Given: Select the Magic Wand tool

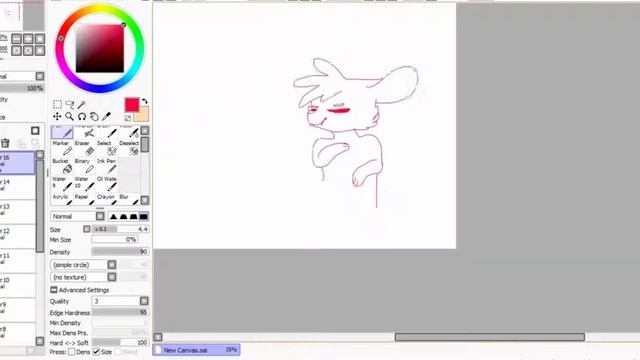Looking at the screenshot, I should pyautogui.click(x=82, y=104).
